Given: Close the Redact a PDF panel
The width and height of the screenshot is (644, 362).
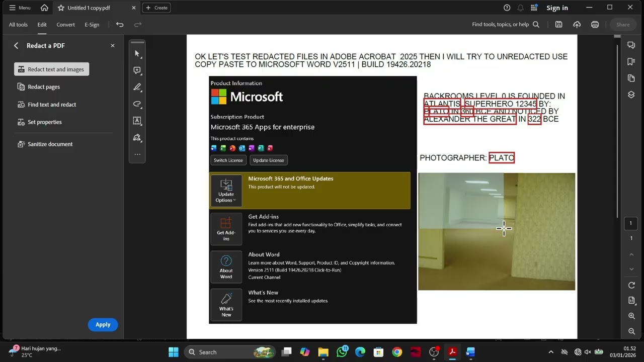Looking at the screenshot, I should (113, 46).
